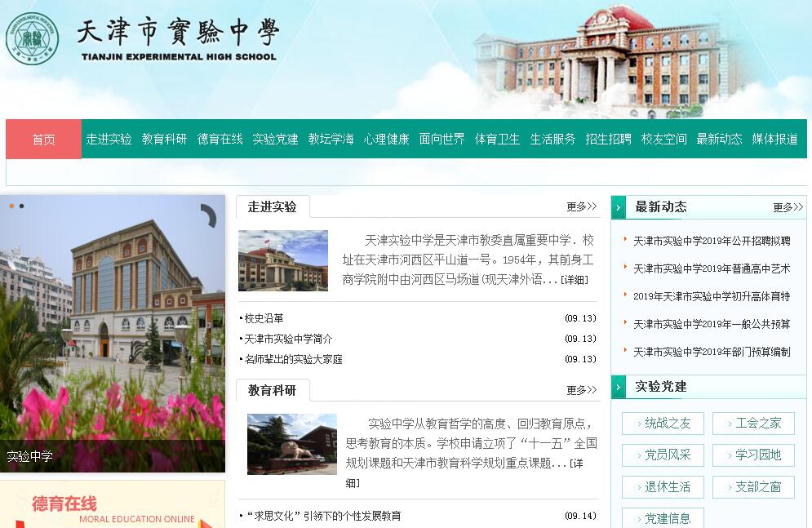This screenshot has width=812, height=528.
Task: Go to 招生招聘 in the navigation bar
Action: 608,140
